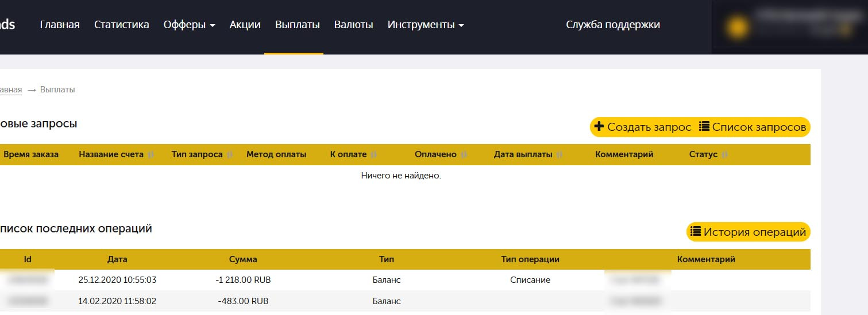Click sort icon next to Тип запроса

(230, 154)
